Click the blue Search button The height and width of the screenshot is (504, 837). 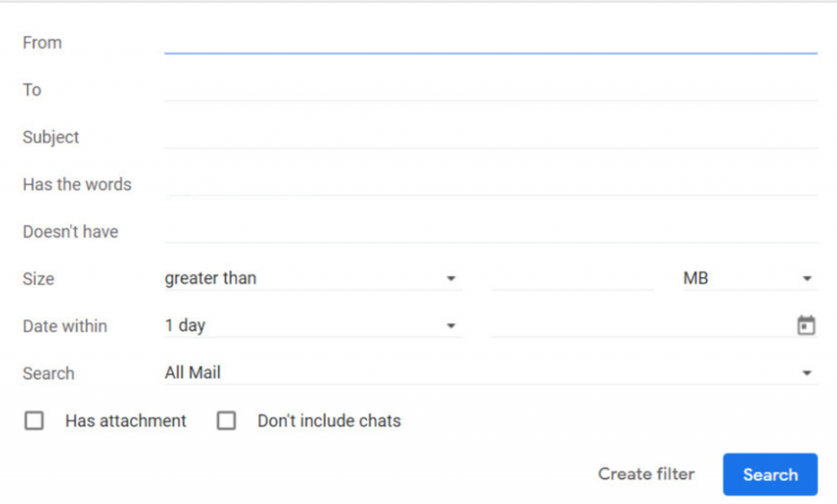point(770,474)
